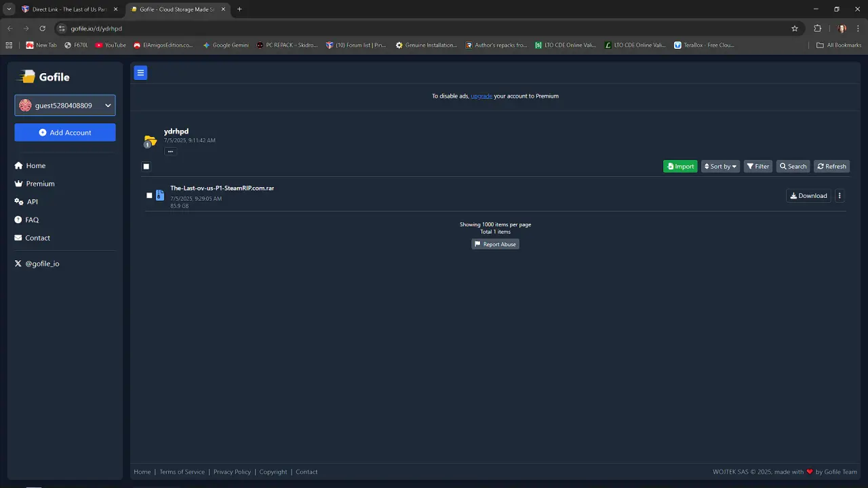Screen dimensions: 868x488
Task: Open Premium in the sidebar
Action: [35, 184]
